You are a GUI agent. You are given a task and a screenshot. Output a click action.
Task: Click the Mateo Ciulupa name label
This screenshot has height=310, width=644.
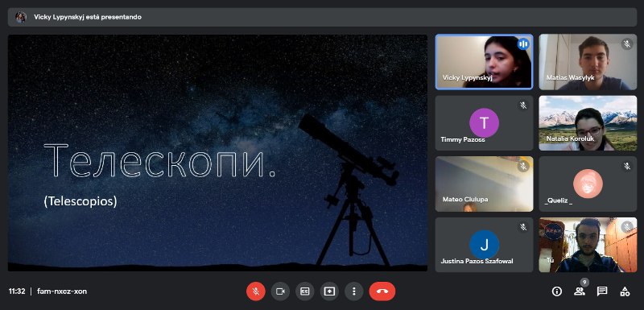[465, 199]
